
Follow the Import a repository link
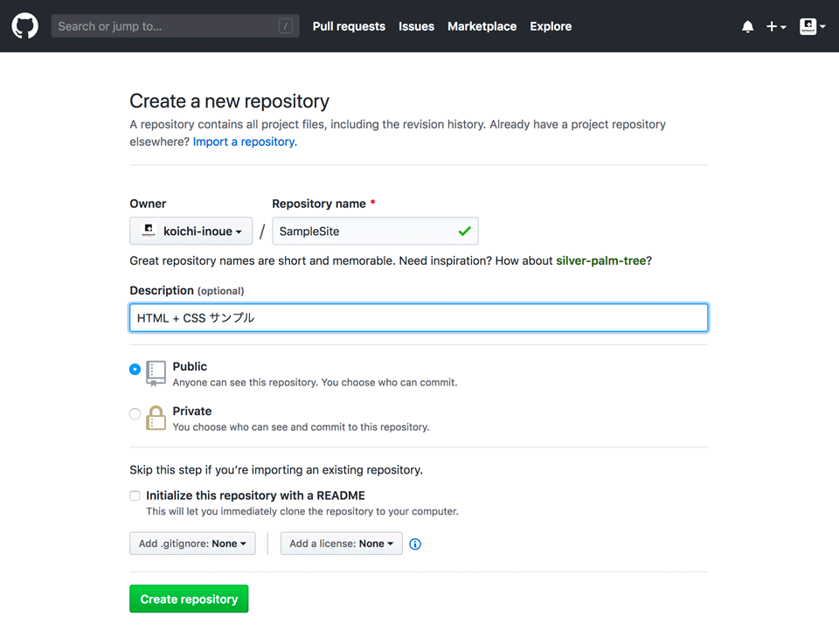(245, 142)
